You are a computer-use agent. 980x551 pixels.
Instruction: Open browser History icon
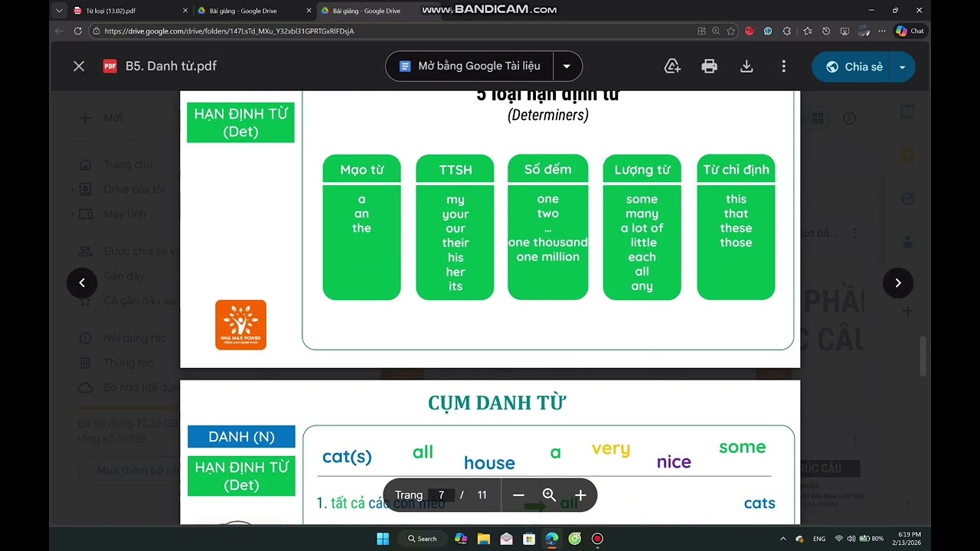tap(826, 31)
